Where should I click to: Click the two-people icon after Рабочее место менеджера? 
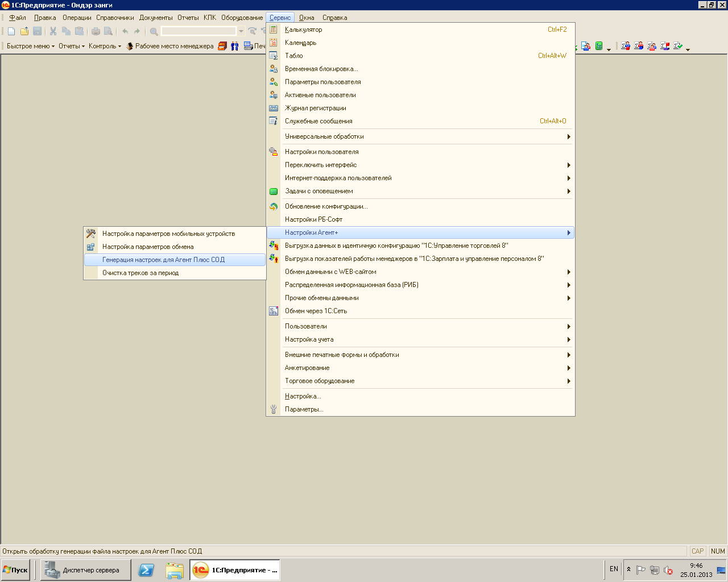[x=234, y=46]
